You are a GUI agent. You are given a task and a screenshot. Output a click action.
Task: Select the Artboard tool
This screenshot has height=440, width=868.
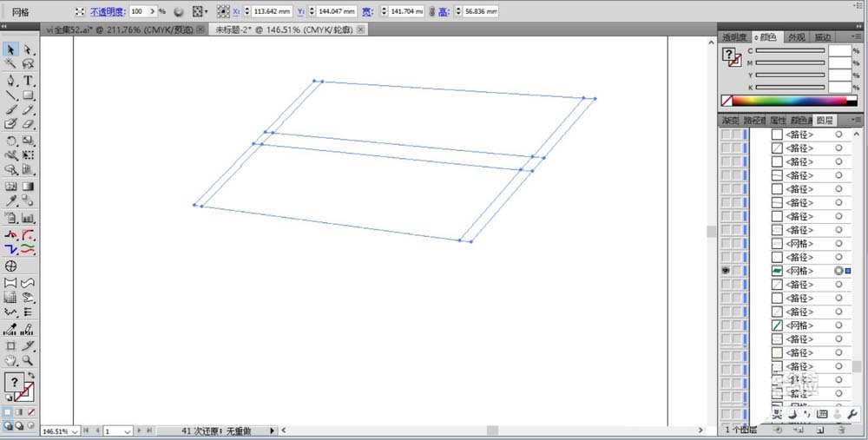(x=10, y=346)
